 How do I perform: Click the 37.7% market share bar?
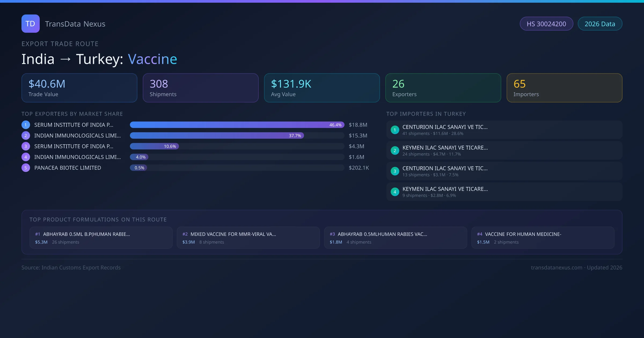click(x=216, y=135)
